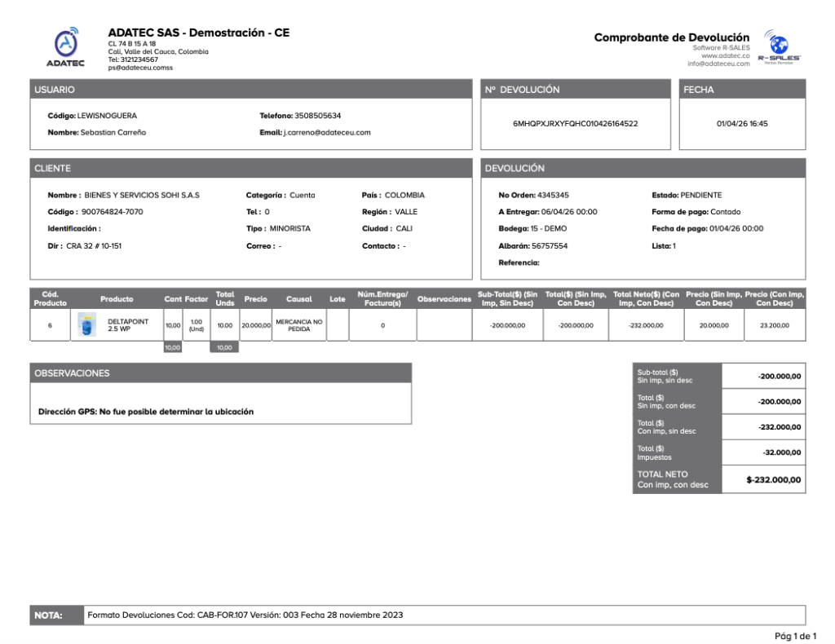This screenshot has width=835, height=644.
Task: Select the Forma de pago value Contado
Action: coord(725,212)
